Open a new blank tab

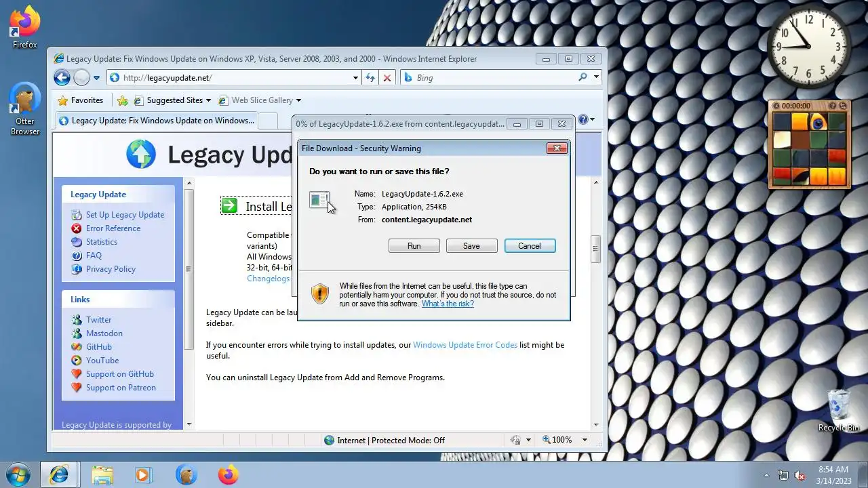tap(269, 121)
